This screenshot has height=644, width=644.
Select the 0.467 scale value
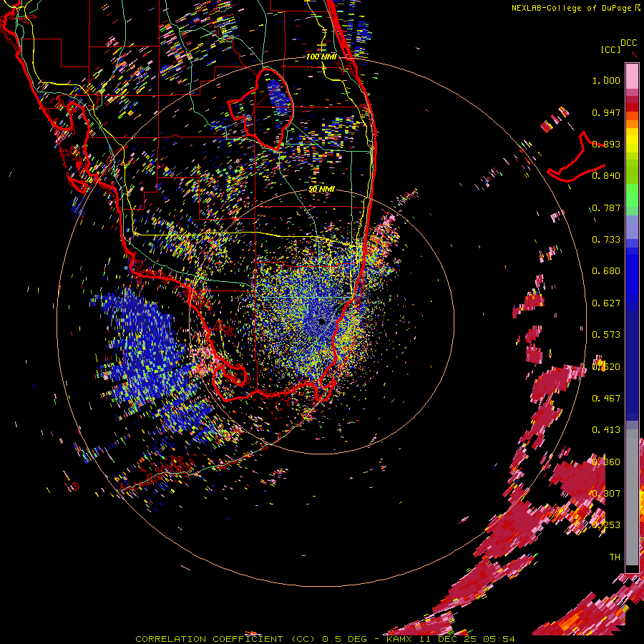point(606,399)
